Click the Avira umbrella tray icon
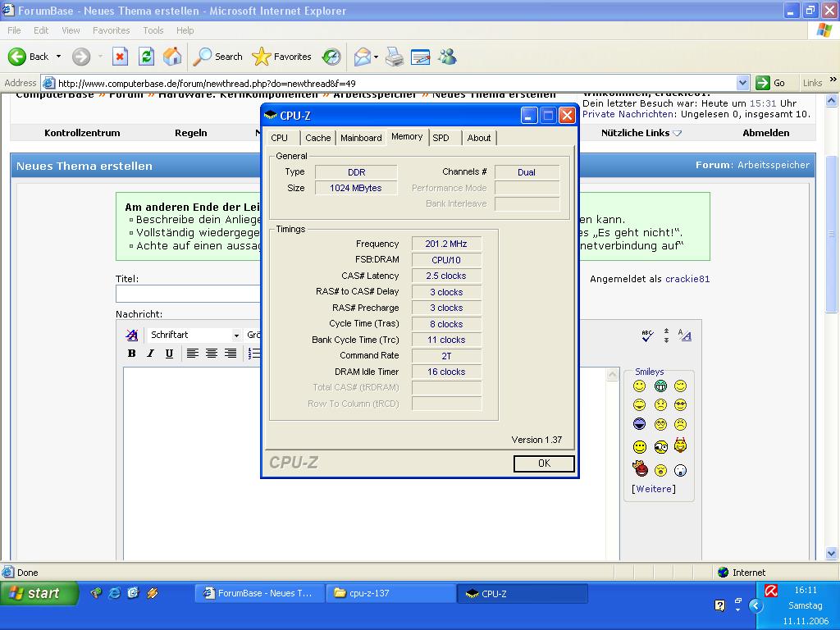This screenshot has width=840, height=630. pos(771,591)
